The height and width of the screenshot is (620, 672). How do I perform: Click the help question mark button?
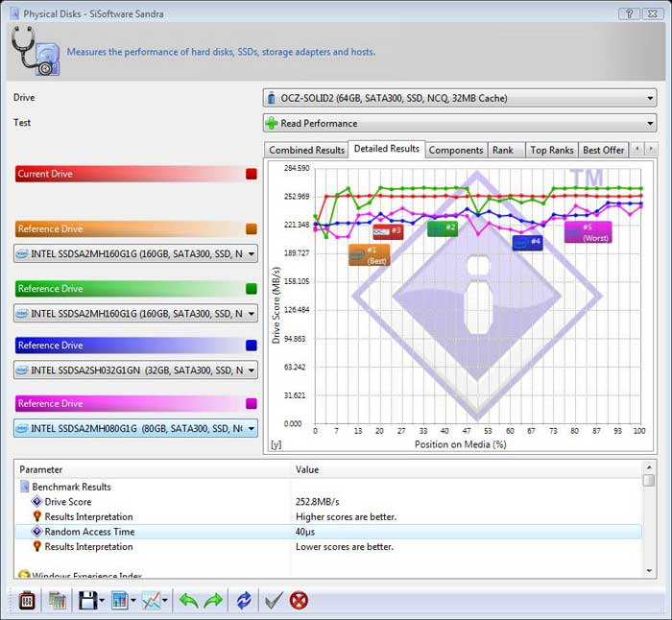coord(629,13)
